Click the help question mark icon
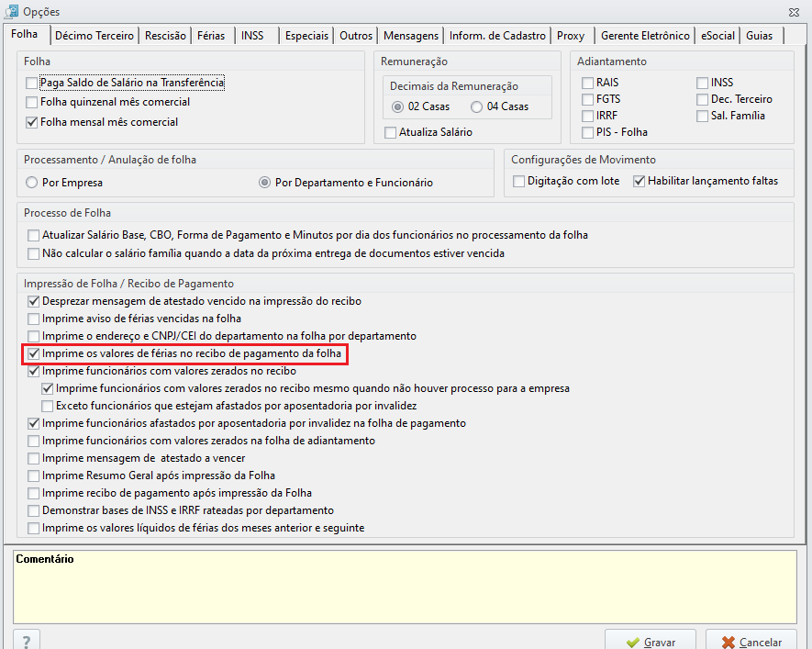 click(x=27, y=642)
